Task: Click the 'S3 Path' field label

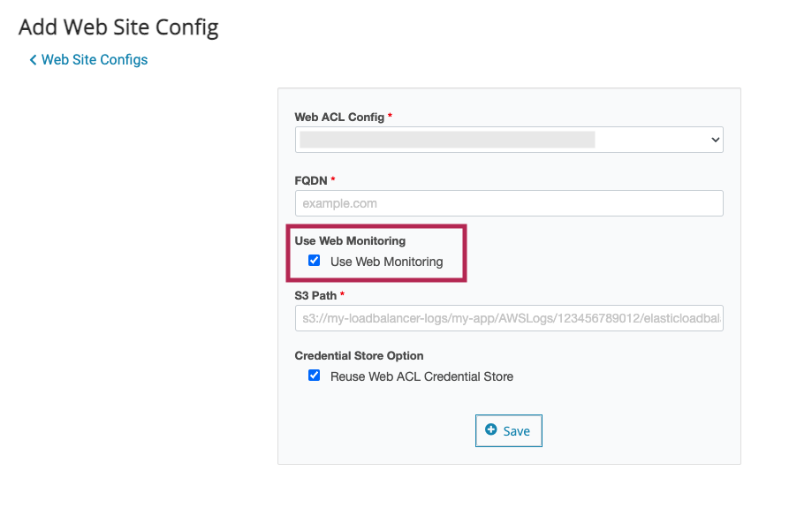Action: (315, 295)
